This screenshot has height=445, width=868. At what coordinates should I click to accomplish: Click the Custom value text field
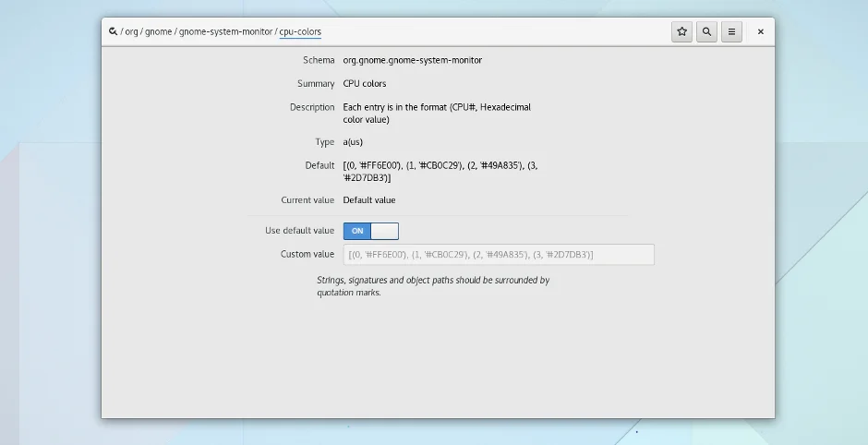[x=499, y=255]
